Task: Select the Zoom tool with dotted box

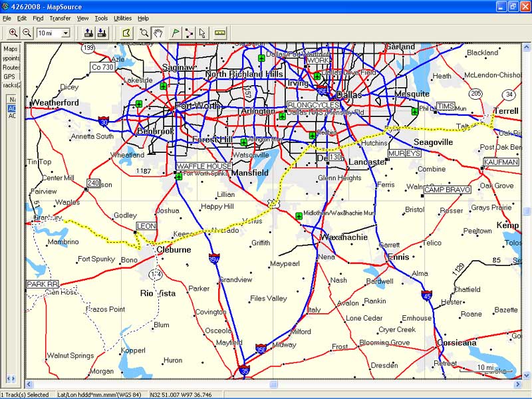Action: click(144, 33)
